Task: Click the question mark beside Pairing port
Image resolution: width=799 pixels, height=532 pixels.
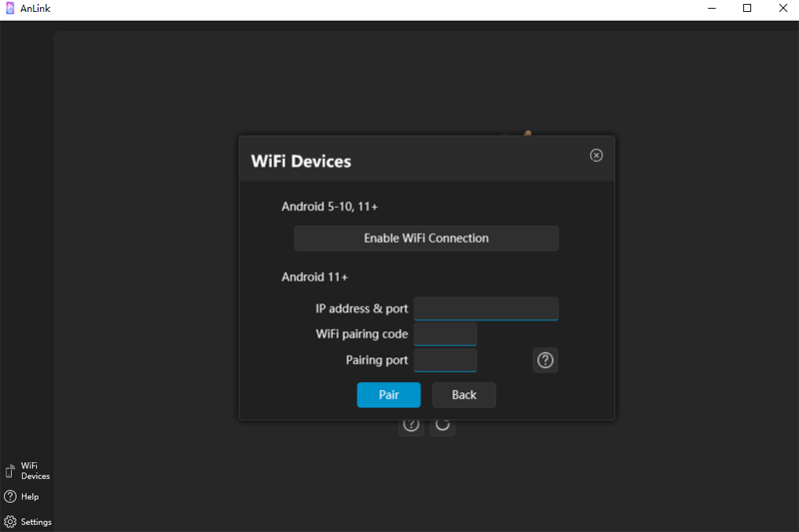Action: coord(545,360)
